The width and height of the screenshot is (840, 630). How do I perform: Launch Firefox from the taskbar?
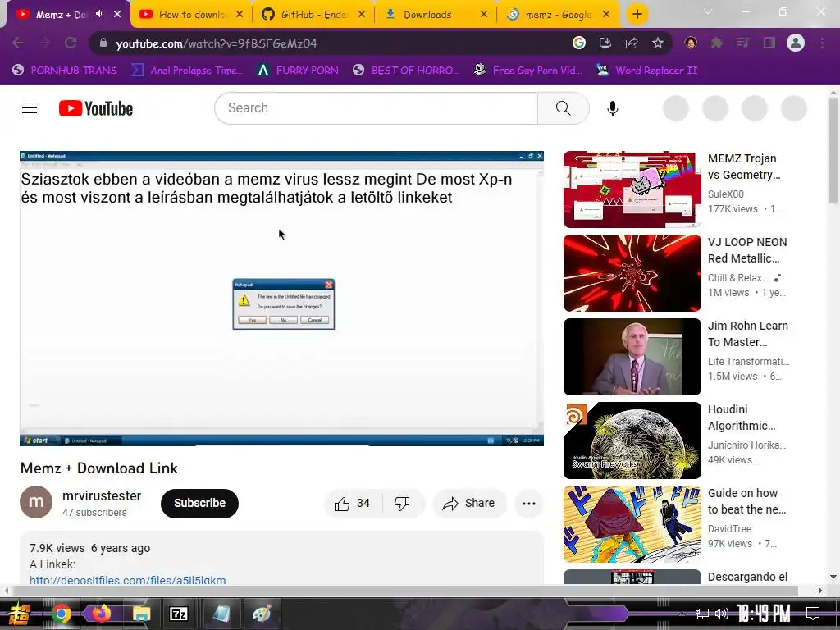pyautogui.click(x=101, y=614)
